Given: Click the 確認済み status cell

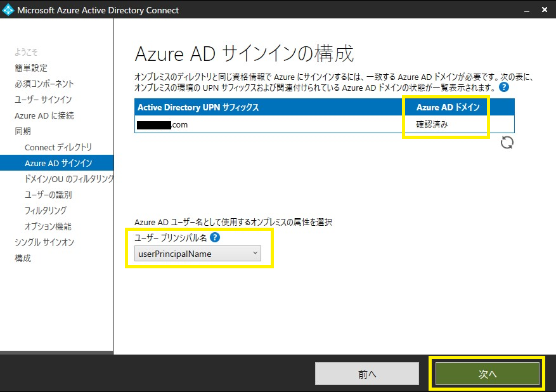Looking at the screenshot, I should [x=432, y=124].
